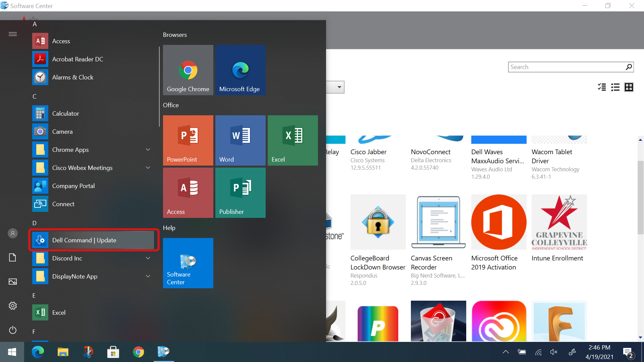The width and height of the screenshot is (644, 362).
Task: Click the Software Center tile
Action: click(x=188, y=263)
